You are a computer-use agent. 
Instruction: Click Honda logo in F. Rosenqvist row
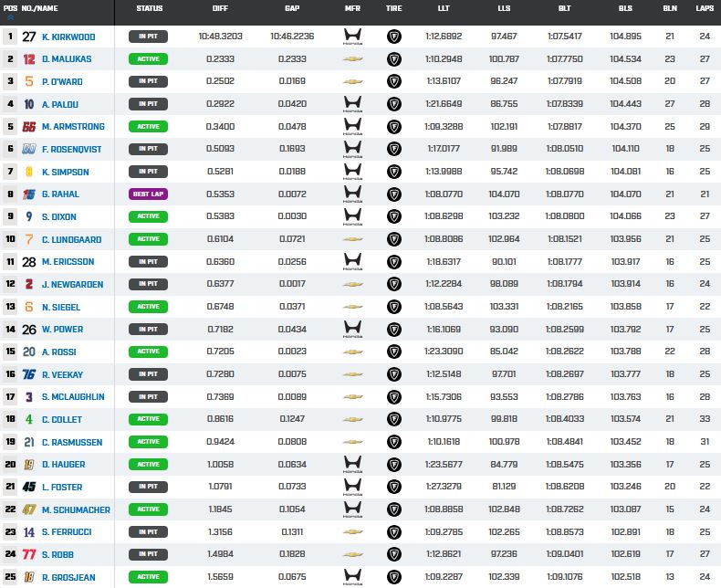[352, 149]
